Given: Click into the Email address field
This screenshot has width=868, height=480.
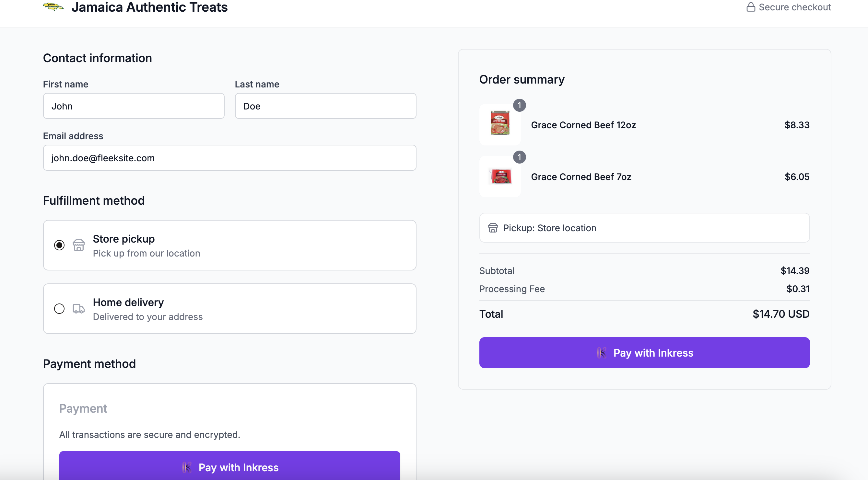Looking at the screenshot, I should (229, 158).
